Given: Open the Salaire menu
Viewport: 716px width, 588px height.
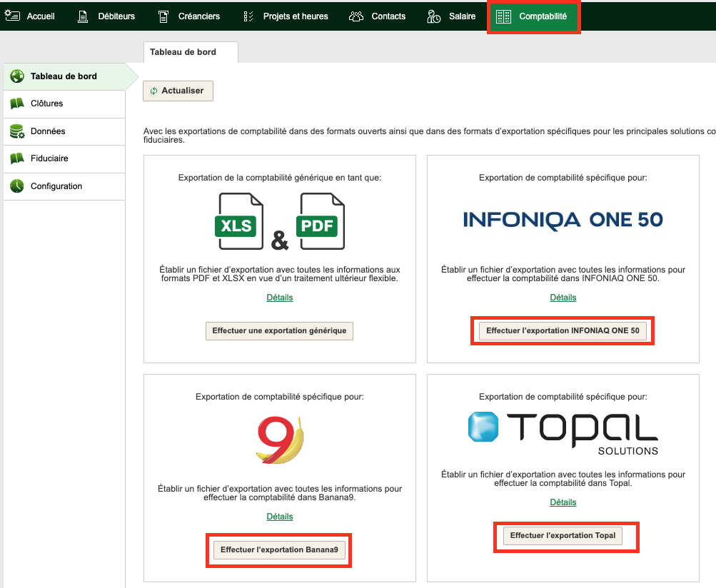Looking at the screenshot, I should (451, 16).
